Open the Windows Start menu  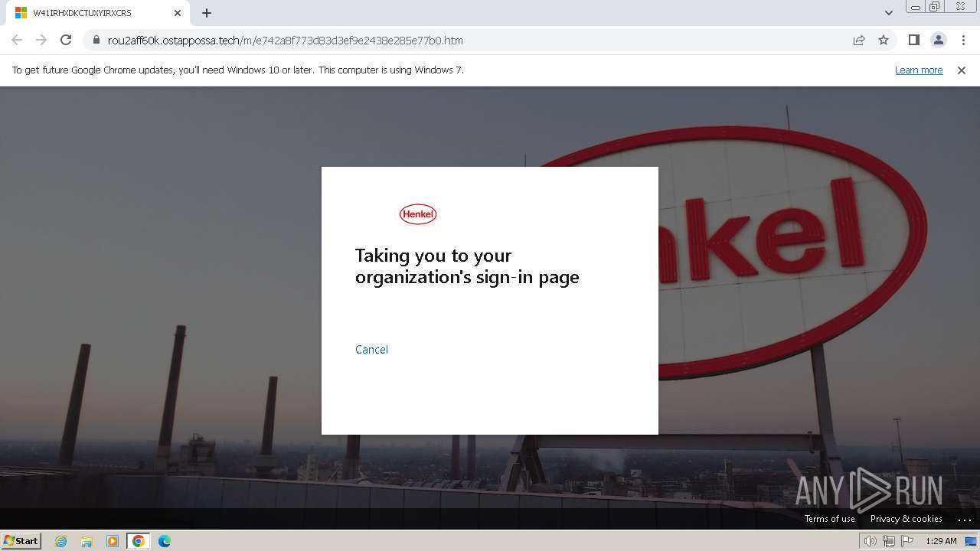pyautogui.click(x=21, y=541)
